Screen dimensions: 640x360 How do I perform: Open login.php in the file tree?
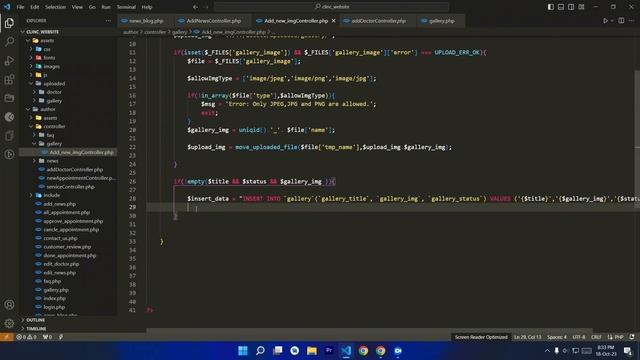click(x=54, y=307)
